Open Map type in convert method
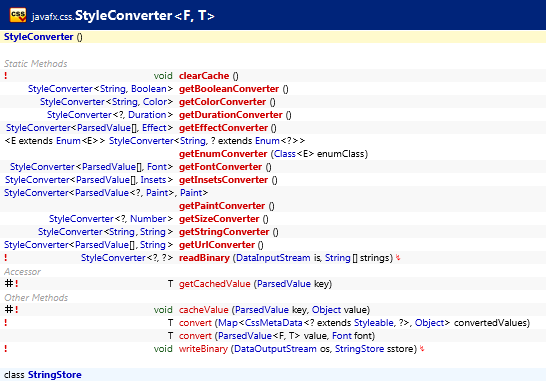This screenshot has width=546, height=381. (228, 323)
